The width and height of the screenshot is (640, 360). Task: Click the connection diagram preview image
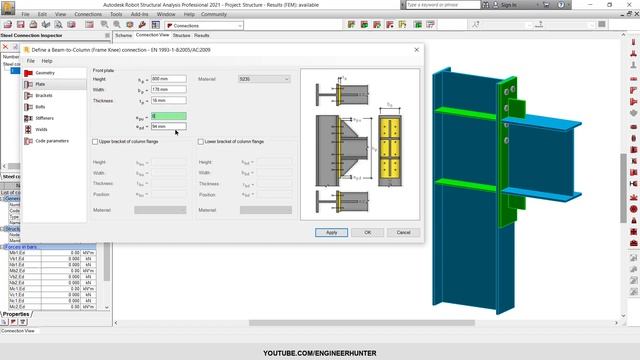click(360, 144)
